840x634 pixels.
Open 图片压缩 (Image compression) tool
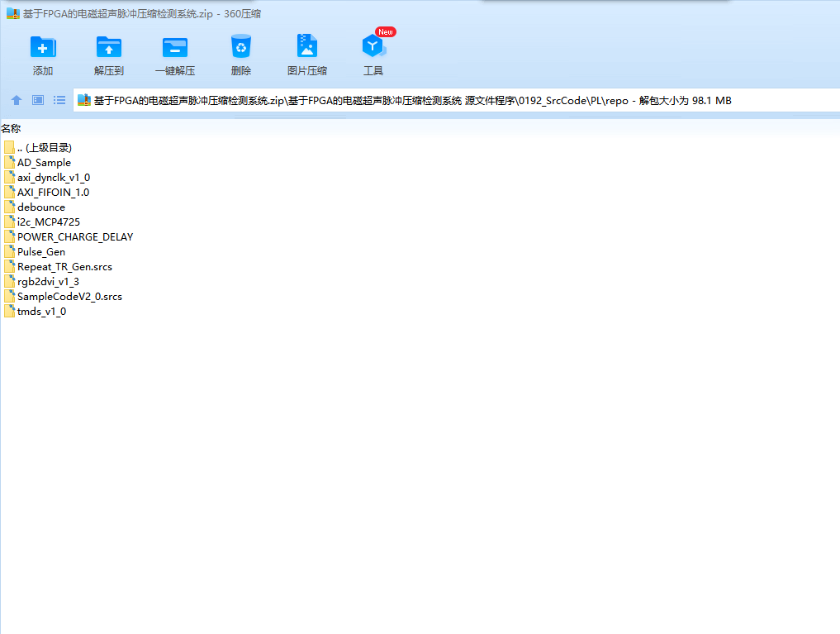[x=307, y=46]
